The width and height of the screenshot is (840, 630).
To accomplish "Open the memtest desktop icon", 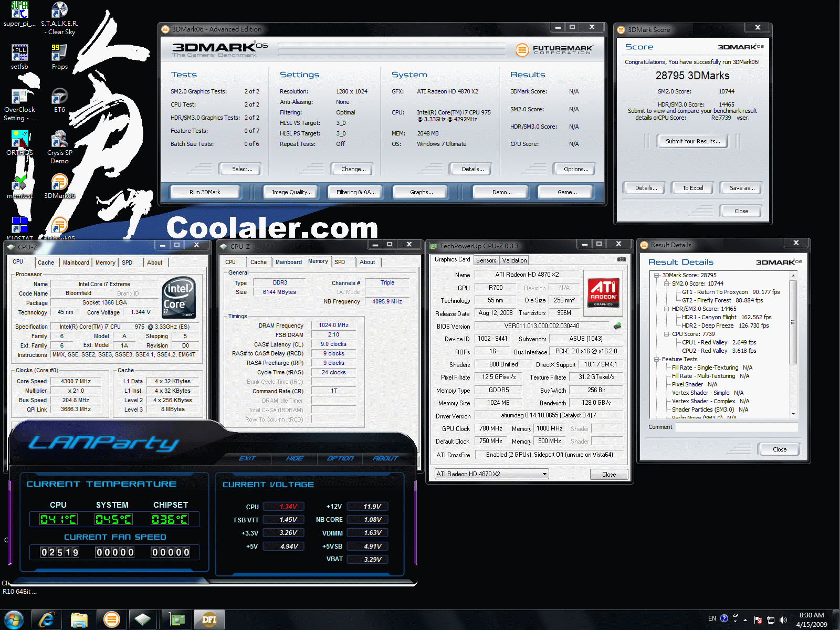I will [19, 186].
